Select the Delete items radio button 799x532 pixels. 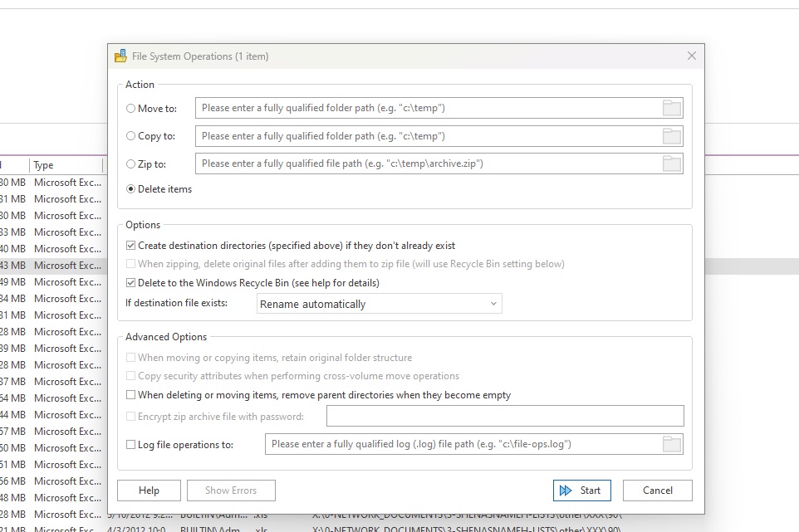(x=131, y=189)
